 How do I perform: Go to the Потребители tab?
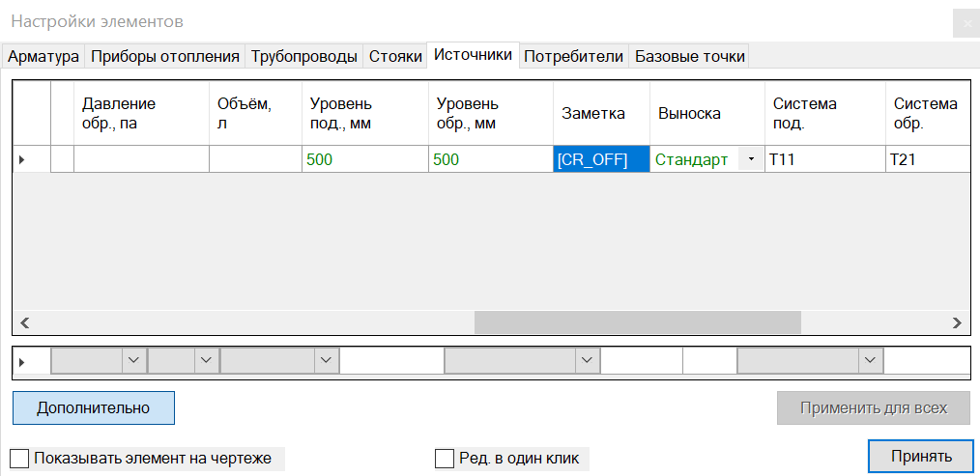pos(573,56)
